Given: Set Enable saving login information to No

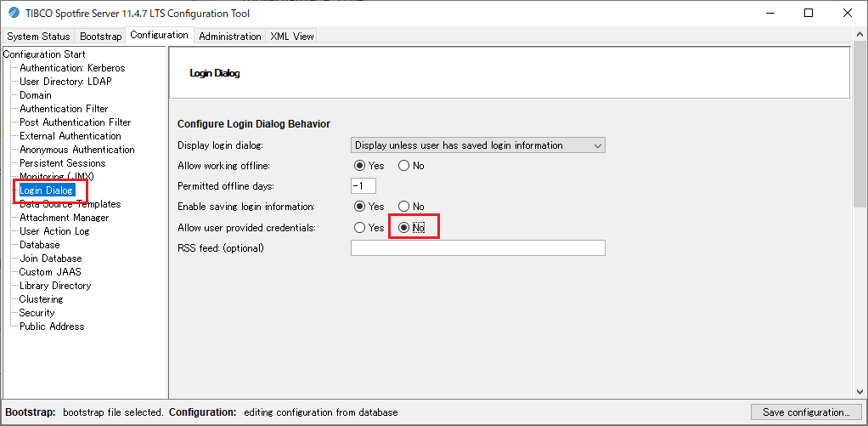Looking at the screenshot, I should (403, 207).
